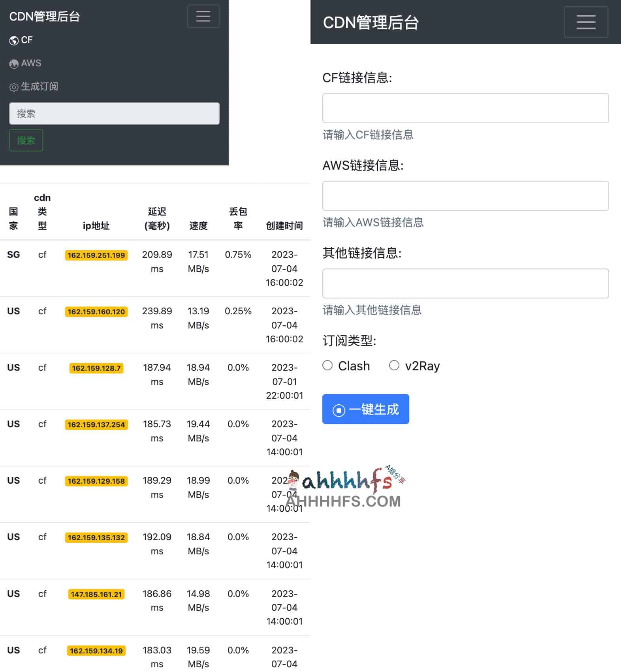
Task: Click IP badge 162.159.160.120
Action: click(x=96, y=312)
